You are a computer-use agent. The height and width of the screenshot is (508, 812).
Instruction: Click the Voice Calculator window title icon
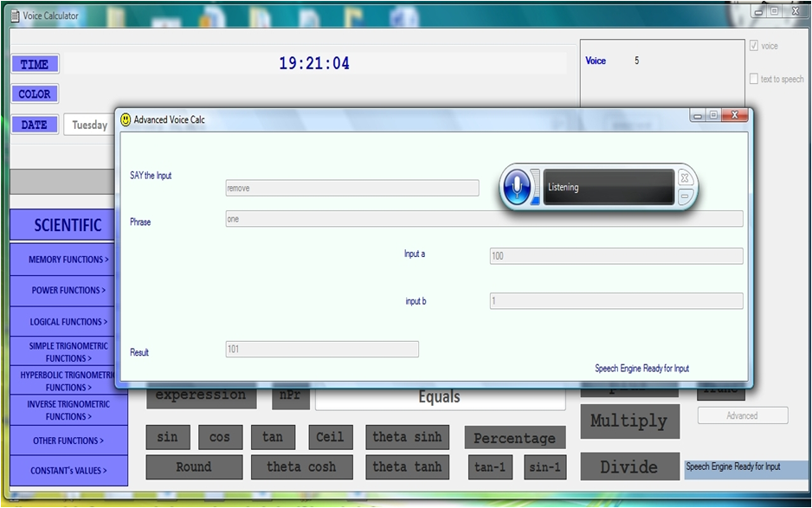pyautogui.click(x=16, y=16)
